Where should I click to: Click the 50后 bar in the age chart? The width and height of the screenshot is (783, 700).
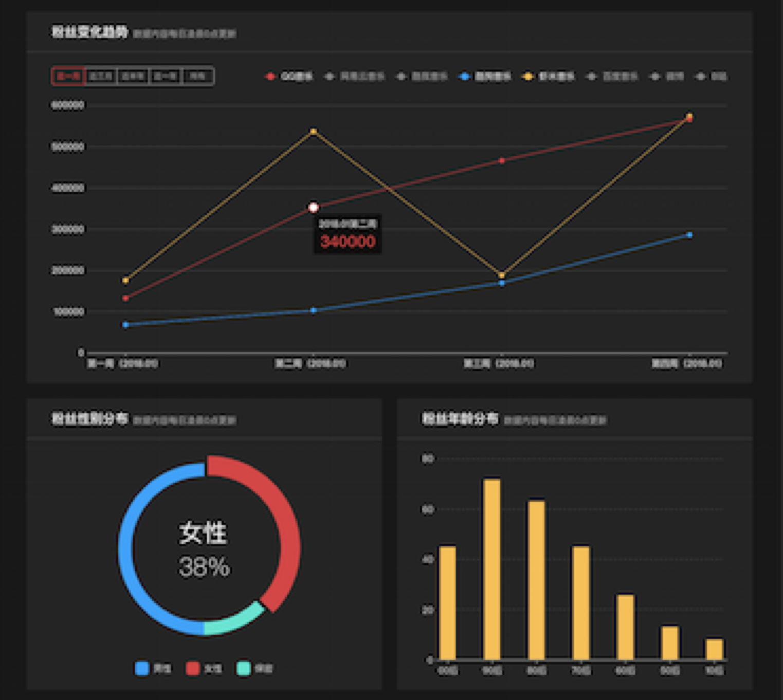[670, 643]
